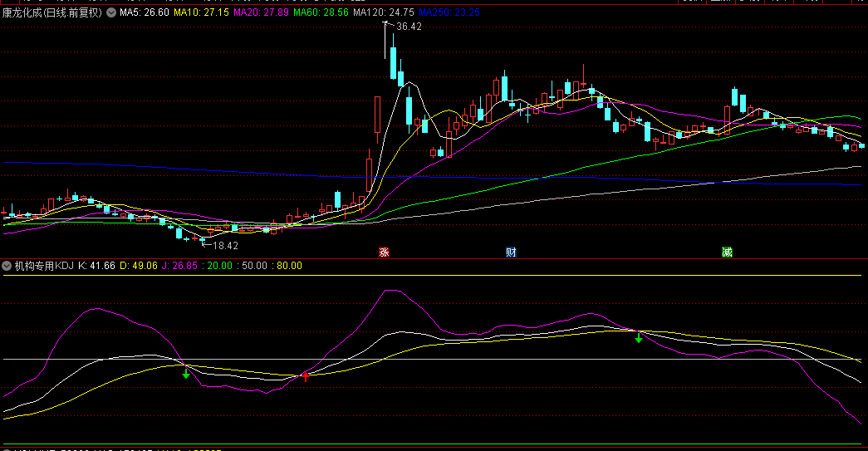
Task: Click the blue 财 financial report marker
Action: [511, 252]
